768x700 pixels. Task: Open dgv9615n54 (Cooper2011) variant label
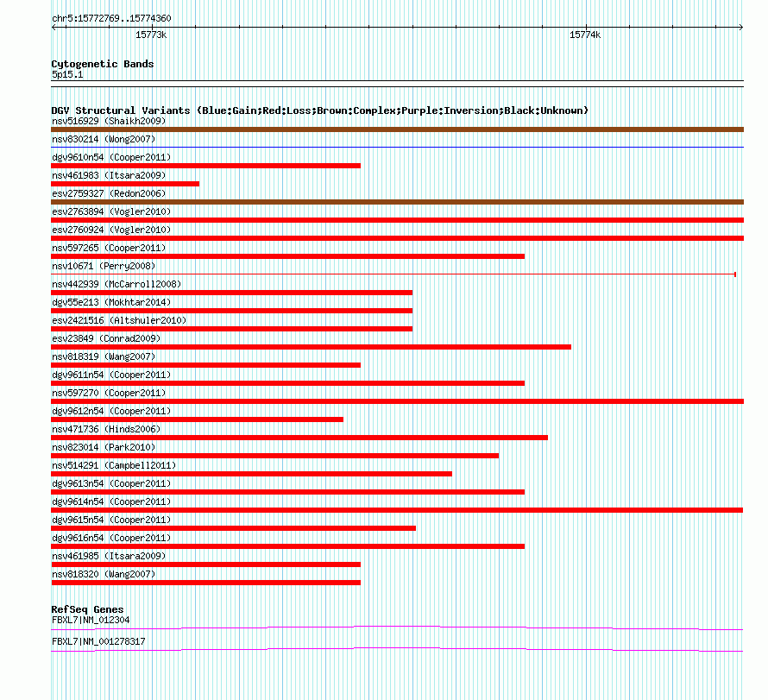tap(111, 520)
